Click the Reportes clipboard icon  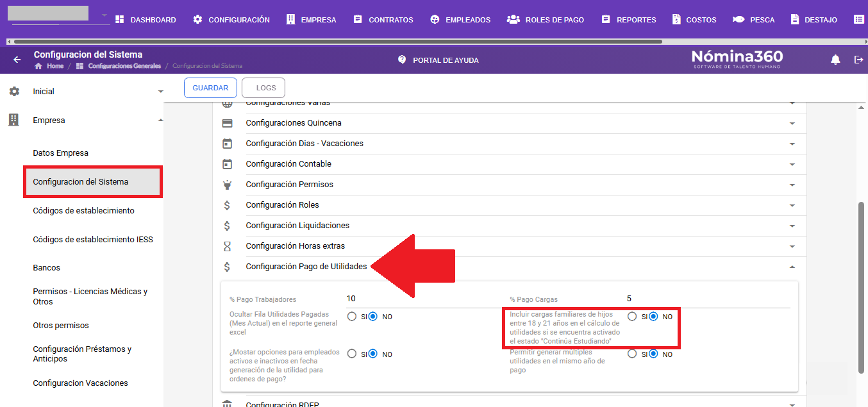(x=606, y=19)
